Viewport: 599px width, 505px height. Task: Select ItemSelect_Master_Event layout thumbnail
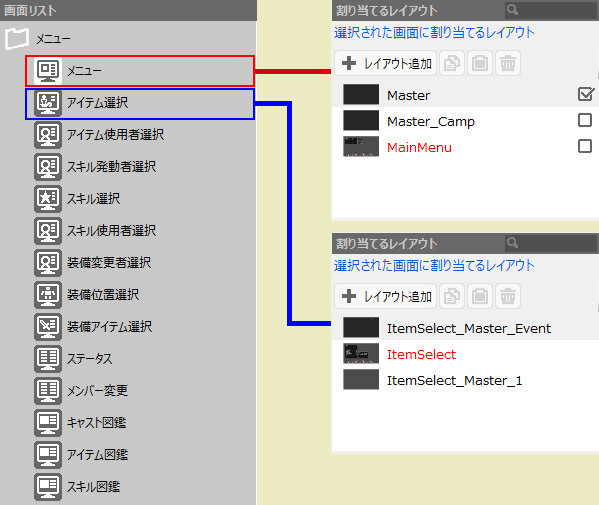coord(361,327)
